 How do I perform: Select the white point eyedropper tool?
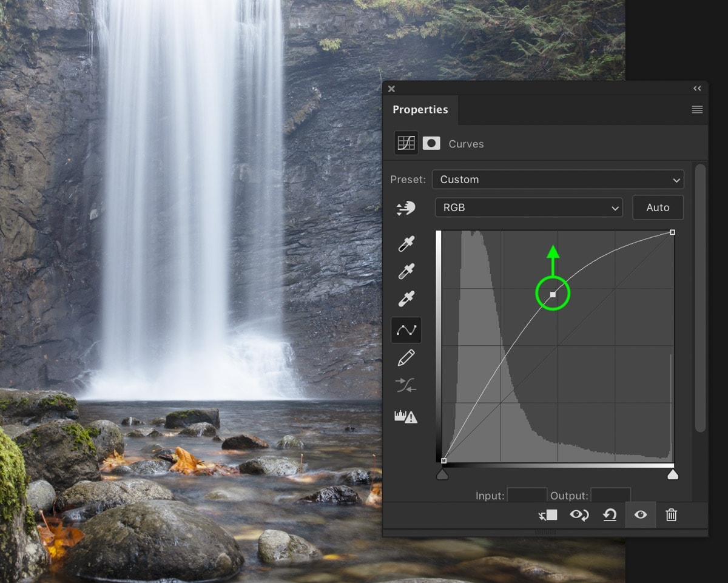(406, 299)
